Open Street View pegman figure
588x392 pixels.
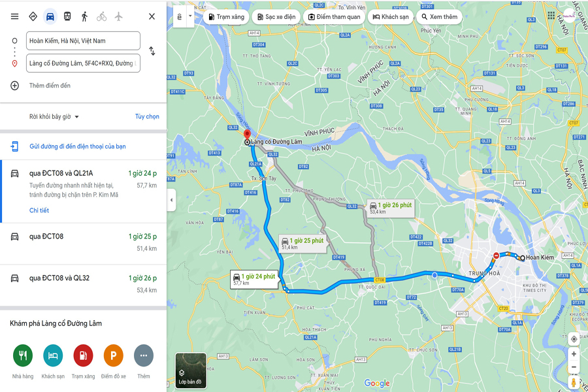coord(574,383)
